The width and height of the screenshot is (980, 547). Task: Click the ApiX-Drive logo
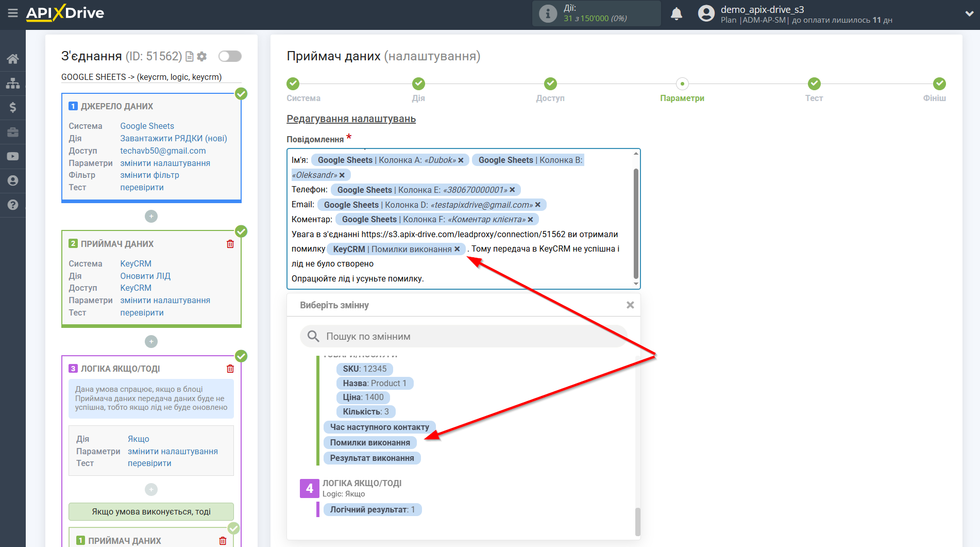(65, 13)
